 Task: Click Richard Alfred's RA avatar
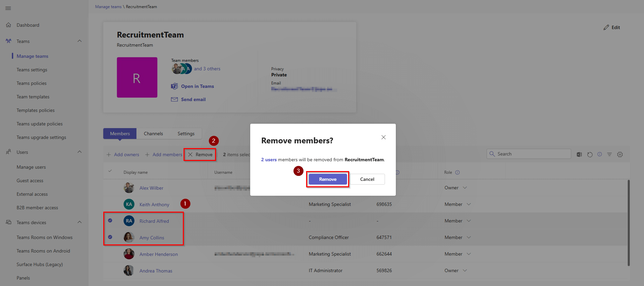(129, 221)
